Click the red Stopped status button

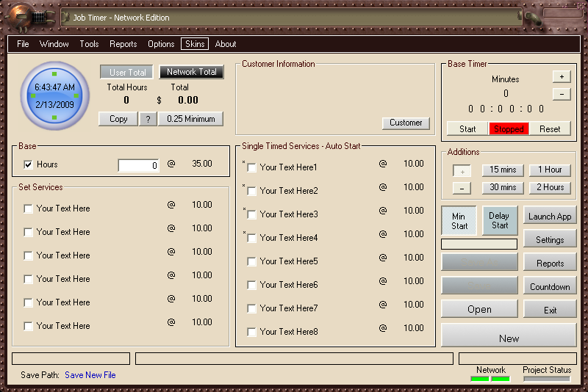tap(509, 128)
